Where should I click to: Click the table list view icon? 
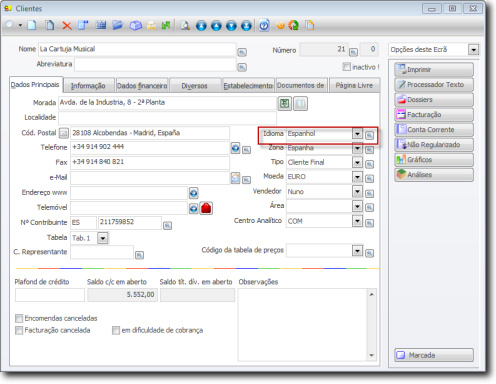tap(101, 25)
